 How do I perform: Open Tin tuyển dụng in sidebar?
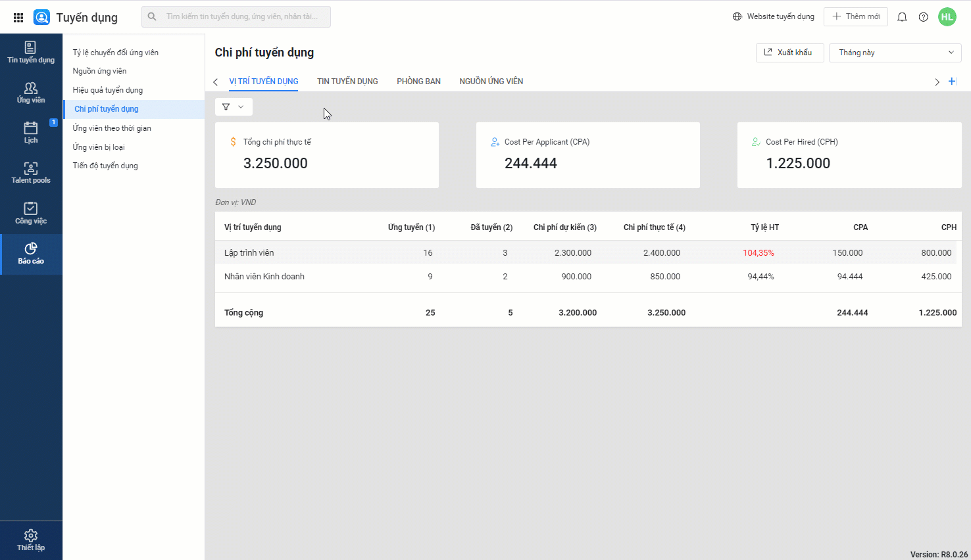pyautogui.click(x=31, y=53)
